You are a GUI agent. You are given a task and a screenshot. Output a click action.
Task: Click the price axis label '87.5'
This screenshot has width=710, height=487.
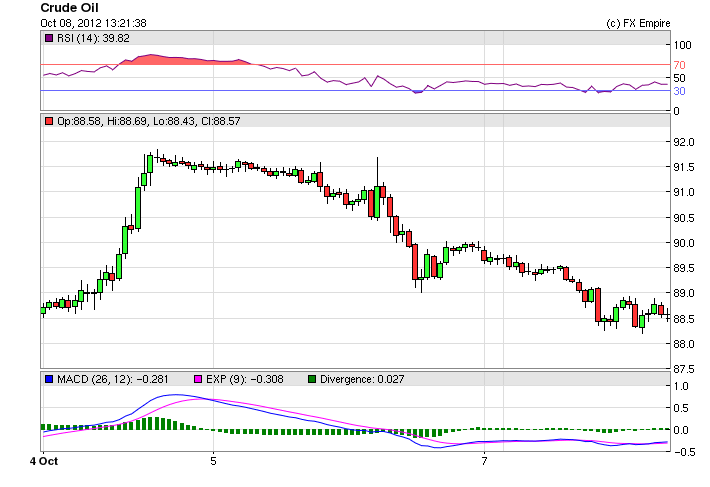684,369
